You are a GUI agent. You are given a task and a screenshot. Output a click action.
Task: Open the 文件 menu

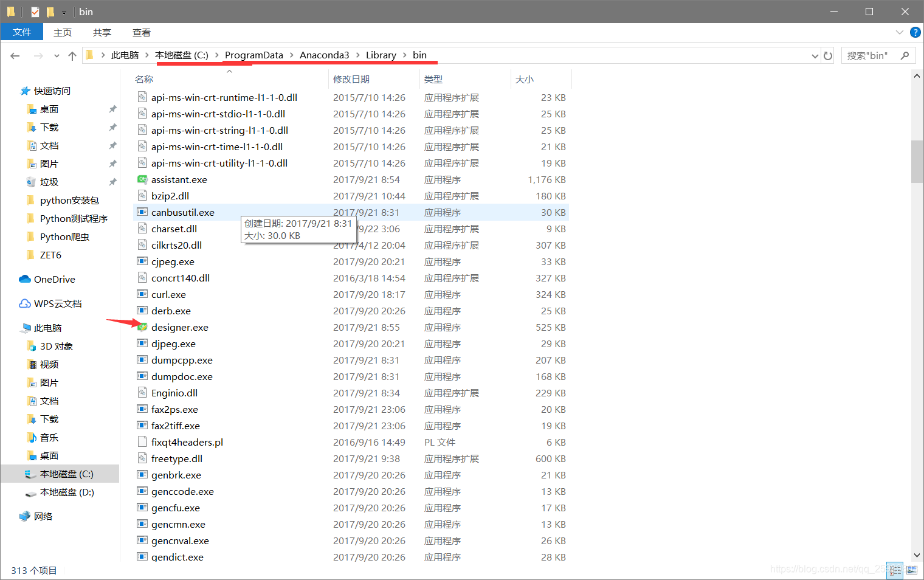pos(22,32)
